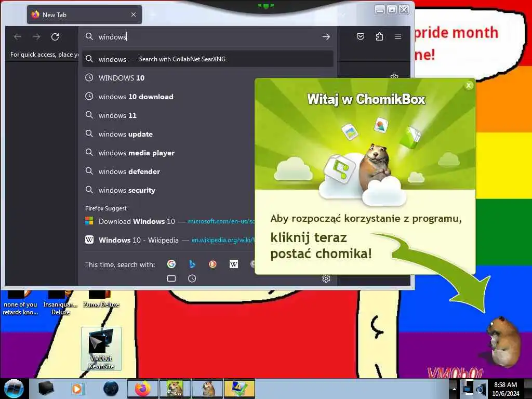The height and width of the screenshot is (399, 532).
Task: Select the 'windows defender' suggestion
Action: (168, 171)
